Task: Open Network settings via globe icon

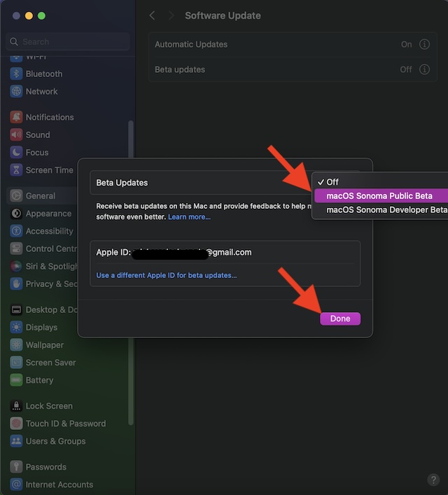Action: tap(16, 91)
